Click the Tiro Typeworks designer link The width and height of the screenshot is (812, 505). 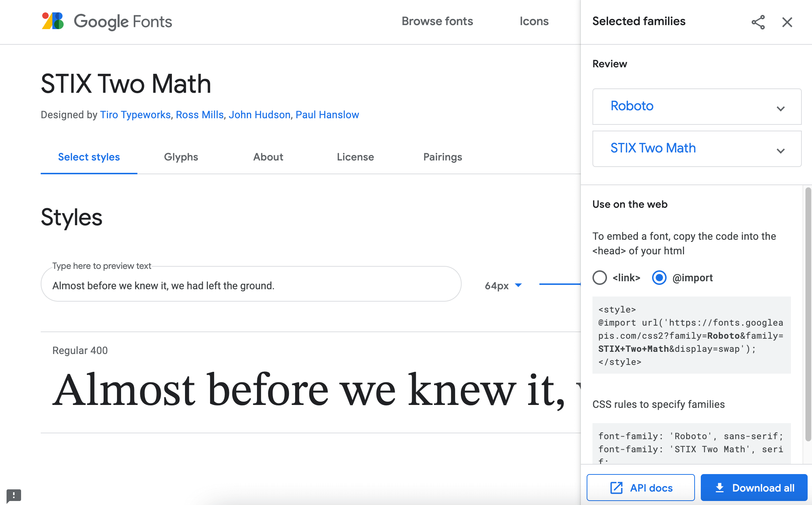[x=134, y=114]
